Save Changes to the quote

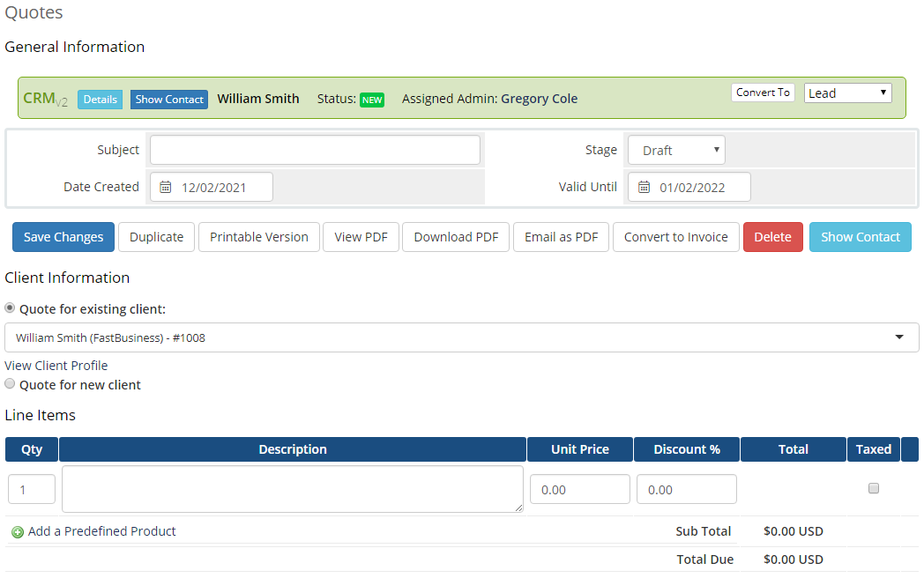point(63,237)
